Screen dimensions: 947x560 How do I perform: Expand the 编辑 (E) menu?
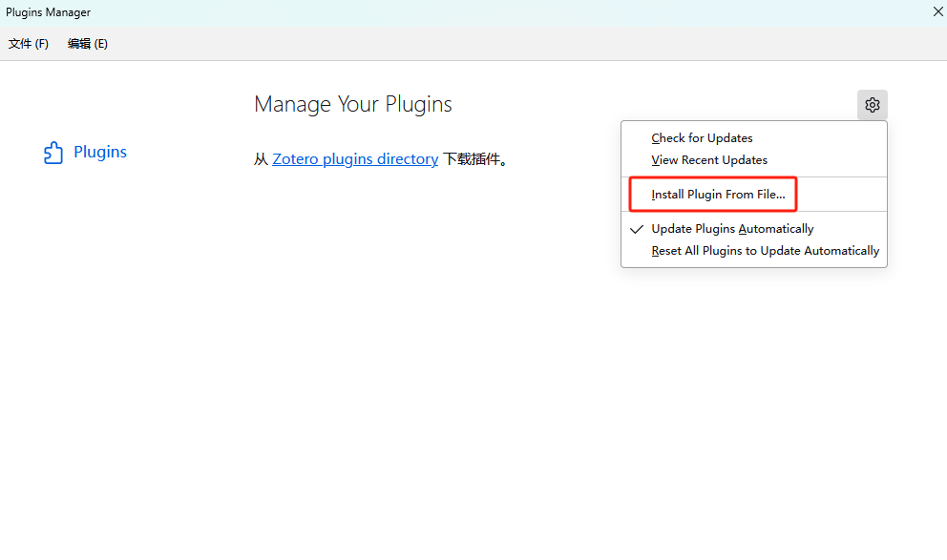[x=88, y=44]
